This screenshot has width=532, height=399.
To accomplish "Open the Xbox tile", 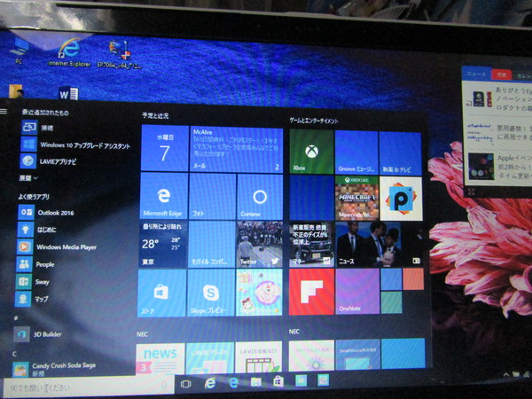I will 311,152.
